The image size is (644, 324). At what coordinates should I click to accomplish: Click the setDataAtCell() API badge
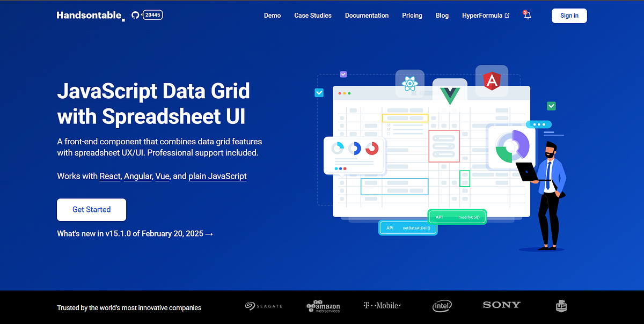click(x=408, y=227)
